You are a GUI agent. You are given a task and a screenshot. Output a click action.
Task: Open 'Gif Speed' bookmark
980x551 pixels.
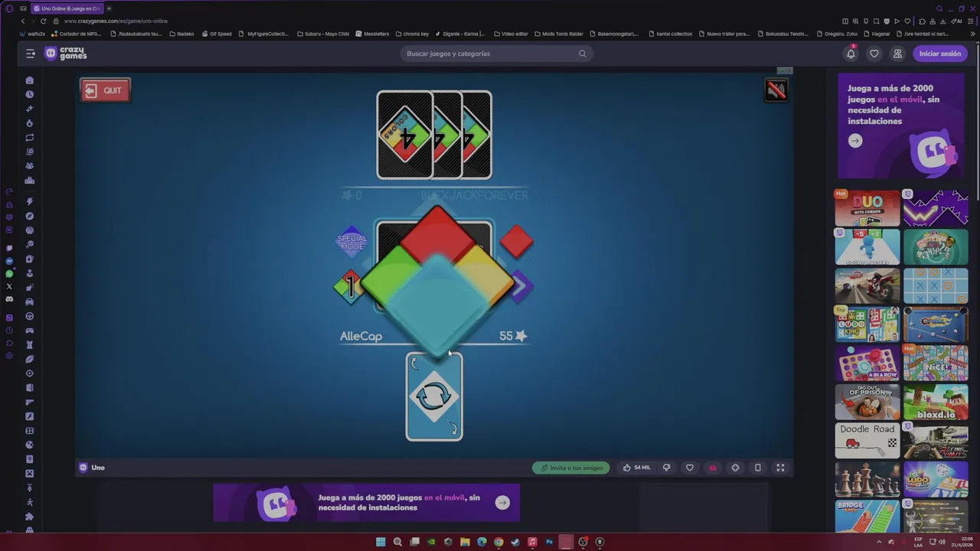tap(217, 34)
